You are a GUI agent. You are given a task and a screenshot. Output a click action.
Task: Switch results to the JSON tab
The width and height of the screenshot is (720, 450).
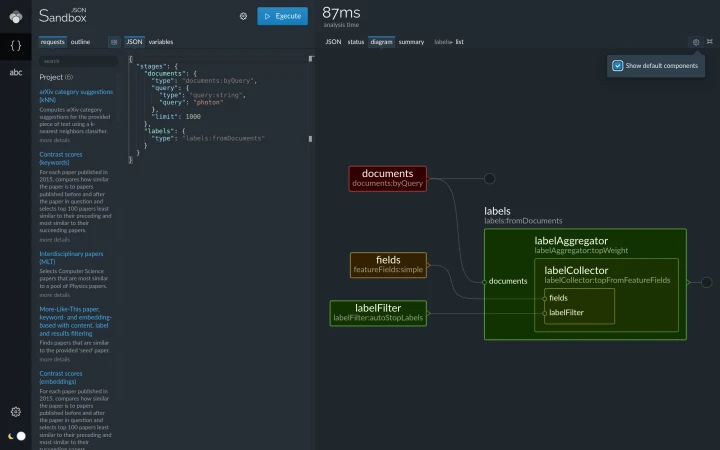point(333,42)
